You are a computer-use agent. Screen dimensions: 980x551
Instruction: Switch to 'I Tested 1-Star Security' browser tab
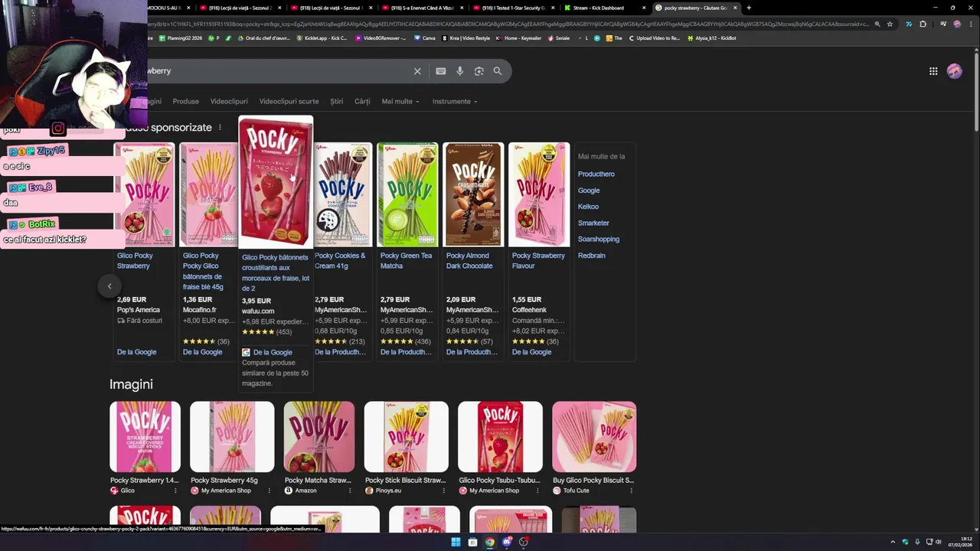coord(513,8)
